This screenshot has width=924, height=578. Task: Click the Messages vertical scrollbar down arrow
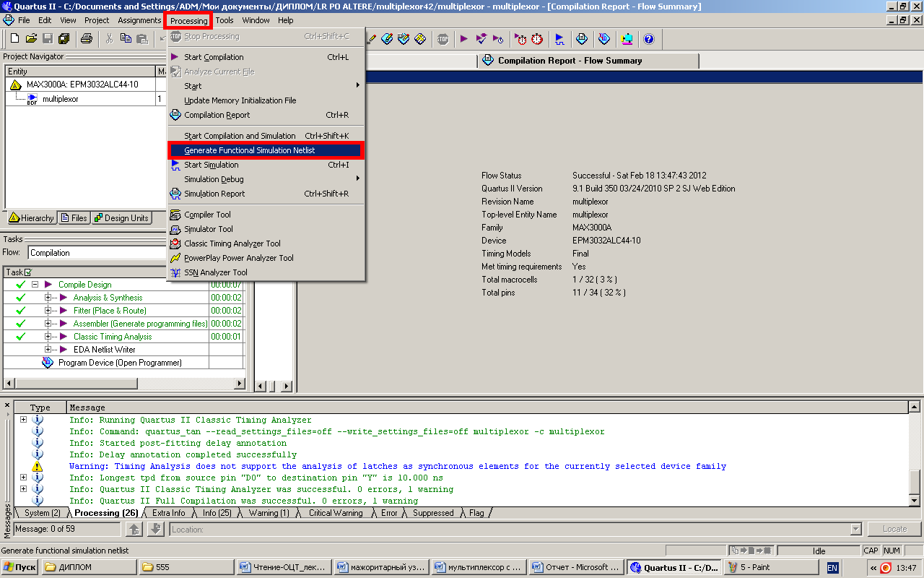click(915, 500)
